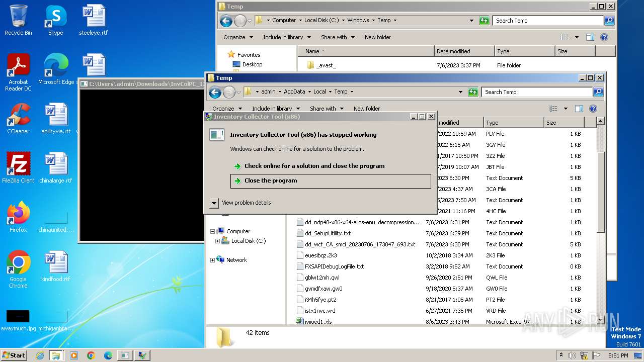644x362 pixels.
Task: Click the Edge taskbar icon
Action: click(108, 355)
